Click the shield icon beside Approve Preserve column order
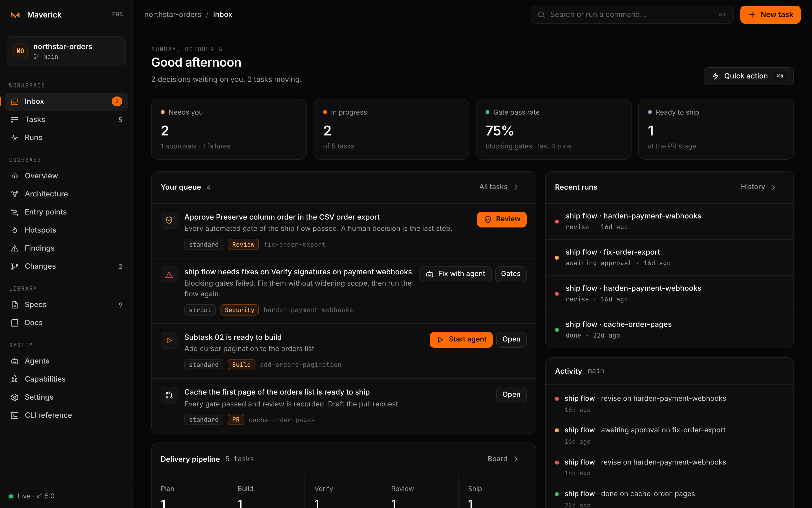This screenshot has width=812, height=508. [x=169, y=220]
